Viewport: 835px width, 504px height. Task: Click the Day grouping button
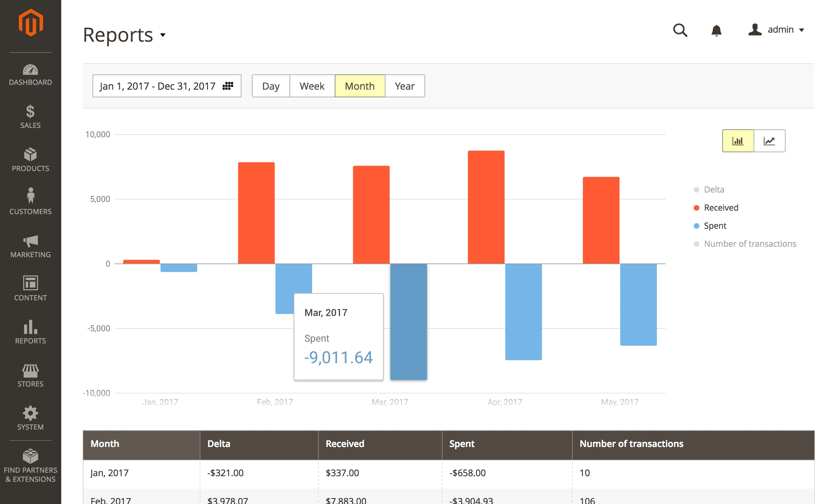(271, 86)
